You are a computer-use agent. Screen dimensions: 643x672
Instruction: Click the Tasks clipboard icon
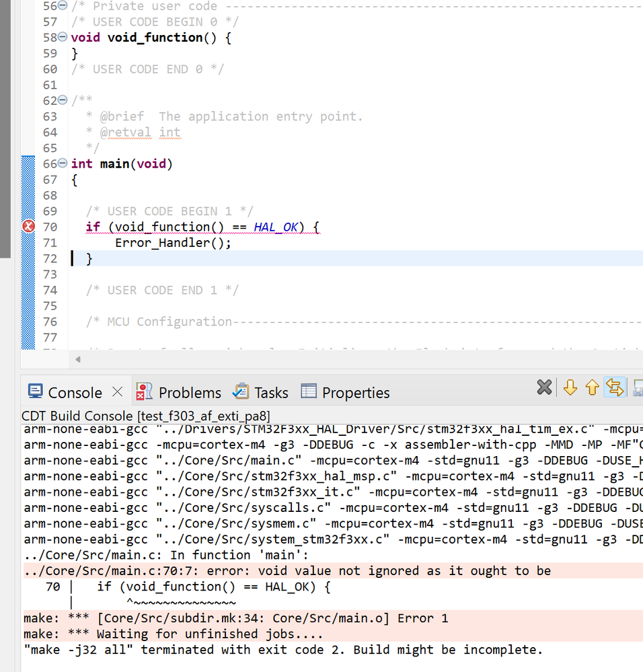[x=241, y=391]
